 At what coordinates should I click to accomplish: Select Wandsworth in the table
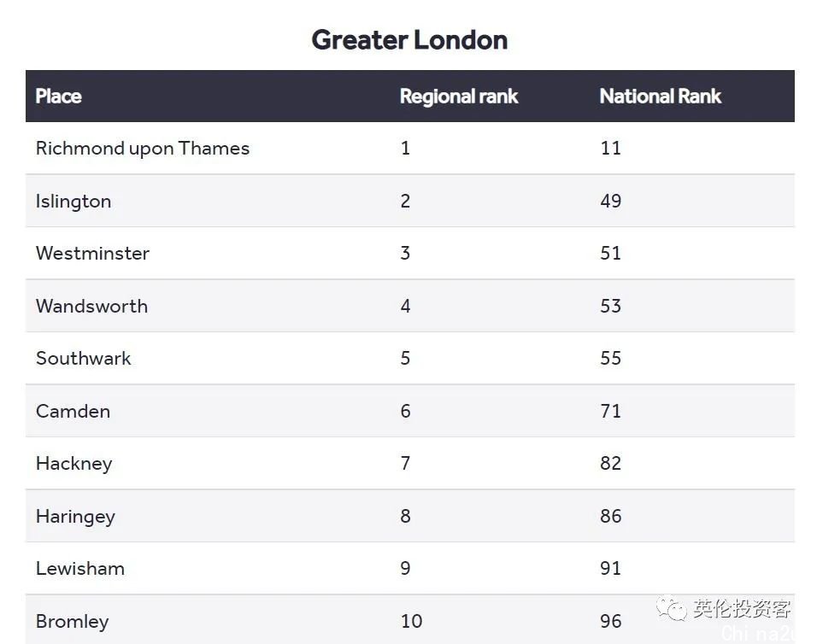pyautogui.click(x=91, y=306)
